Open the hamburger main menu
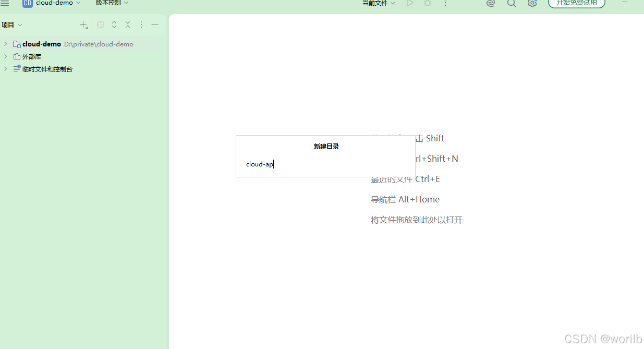 pos(5,3)
